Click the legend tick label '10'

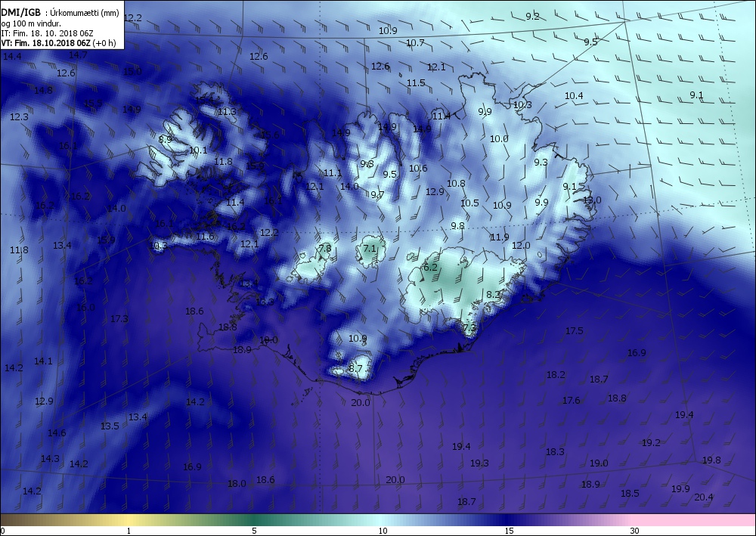pyautogui.click(x=383, y=531)
